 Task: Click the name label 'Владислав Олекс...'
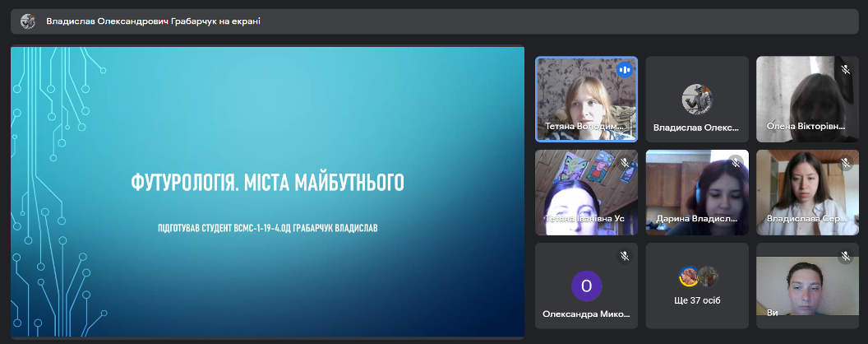pos(696,128)
